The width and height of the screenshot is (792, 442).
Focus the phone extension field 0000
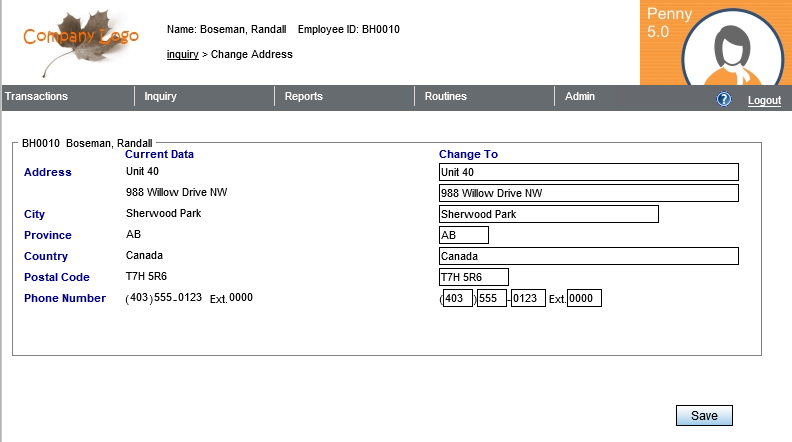click(x=584, y=298)
